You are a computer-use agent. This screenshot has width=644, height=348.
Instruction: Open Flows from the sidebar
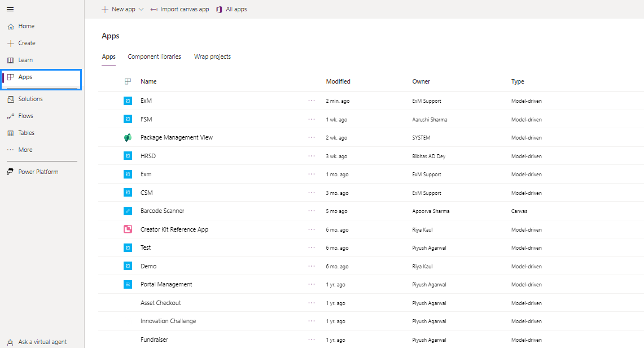point(25,116)
